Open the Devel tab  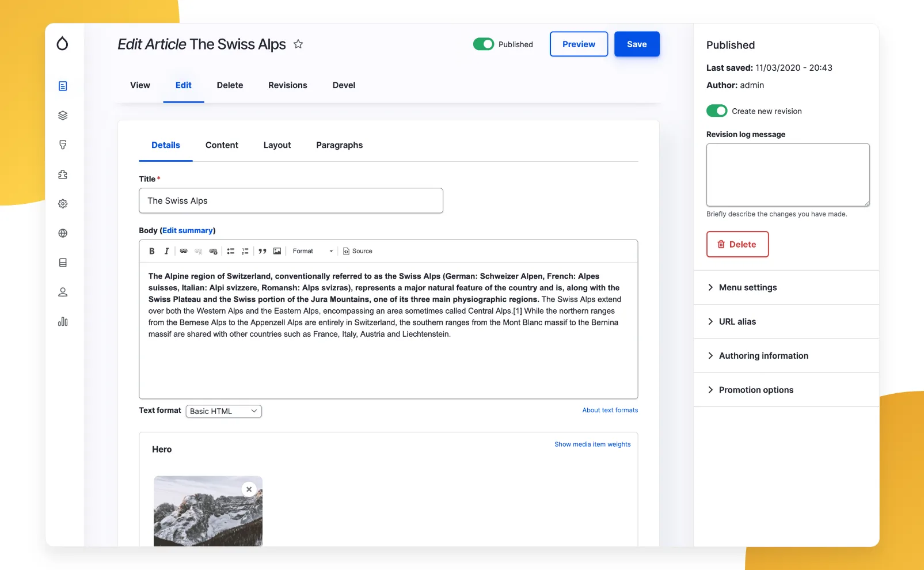point(344,85)
